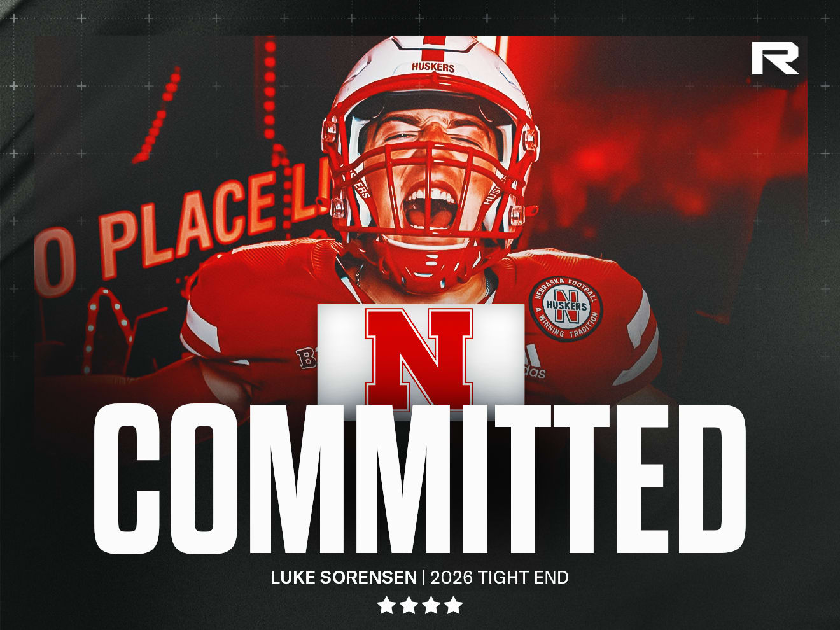The image size is (840, 630).
Task: Click the Rivals R logo
Action: coord(774,59)
